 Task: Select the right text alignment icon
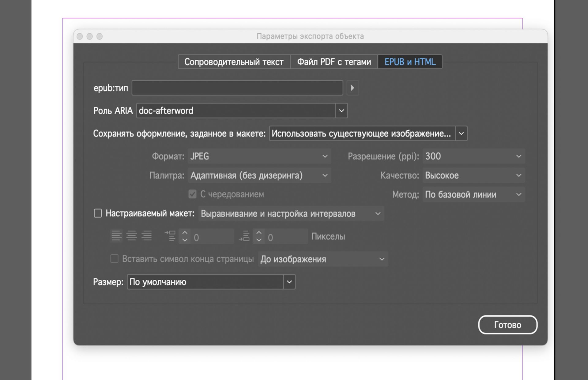[x=147, y=236]
